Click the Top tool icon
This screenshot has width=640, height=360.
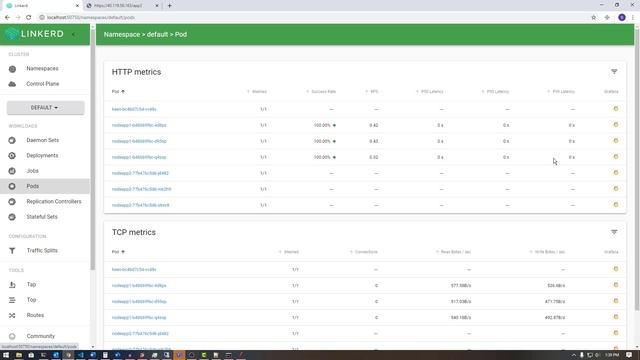tap(12, 300)
